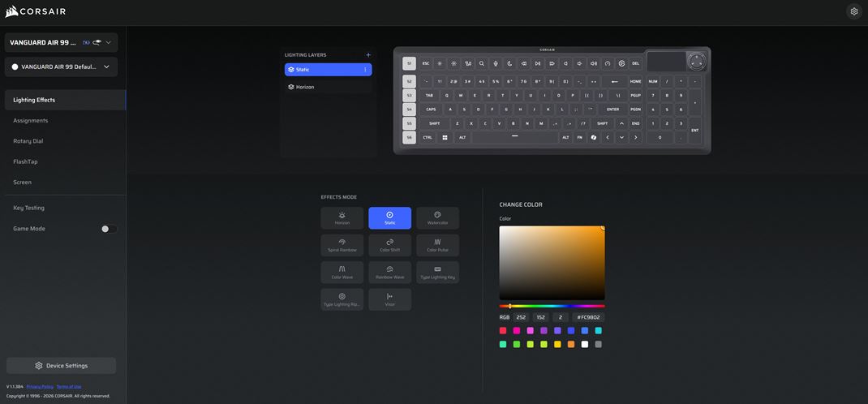Select the Color Pulse effect

(437, 245)
